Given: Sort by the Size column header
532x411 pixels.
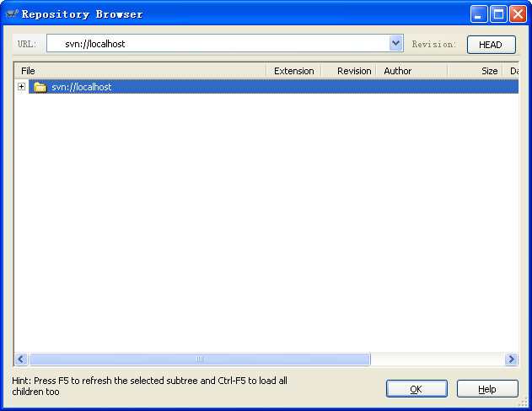Looking at the screenshot, I should pyautogui.click(x=475, y=71).
